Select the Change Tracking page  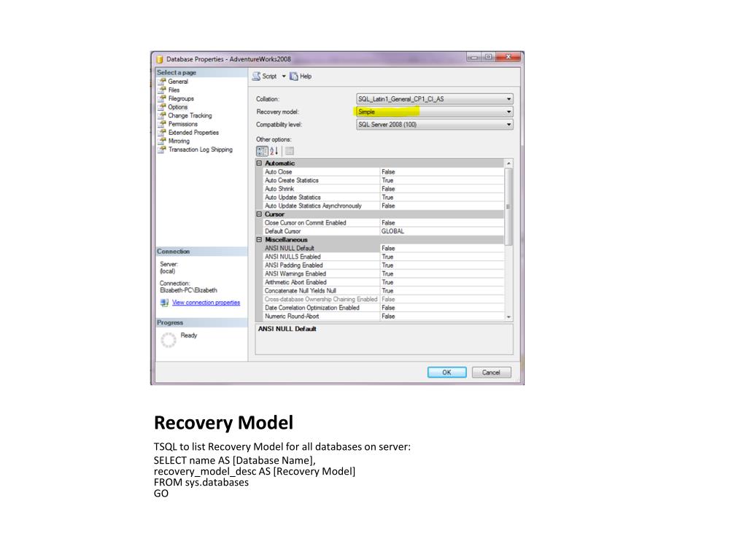tap(190, 116)
